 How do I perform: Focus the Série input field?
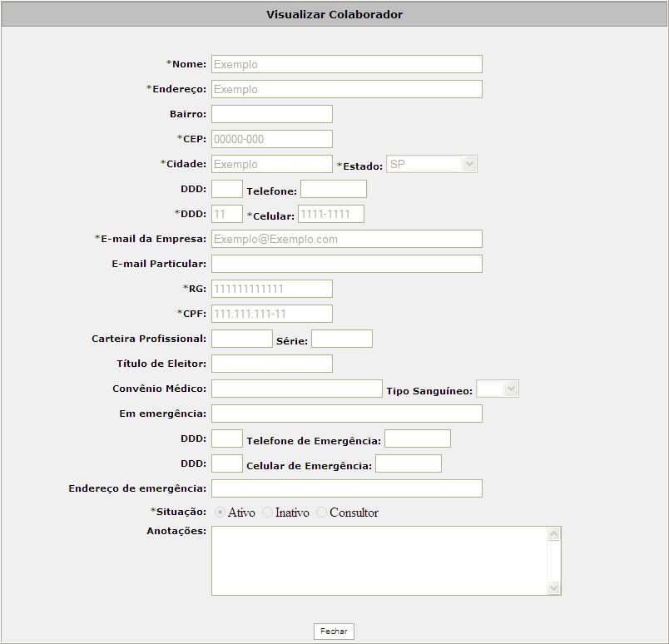pos(342,339)
